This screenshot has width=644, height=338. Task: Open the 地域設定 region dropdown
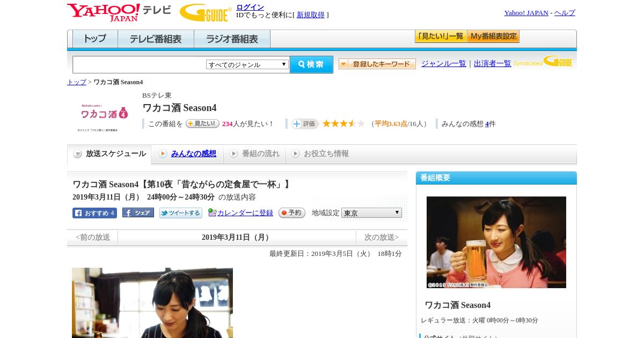[371, 212]
